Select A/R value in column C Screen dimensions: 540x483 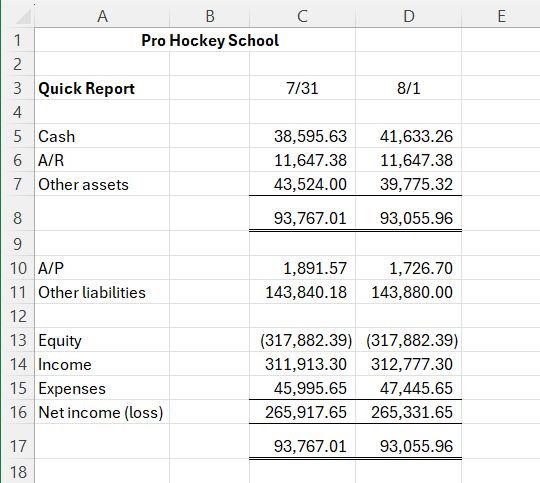pos(302,160)
